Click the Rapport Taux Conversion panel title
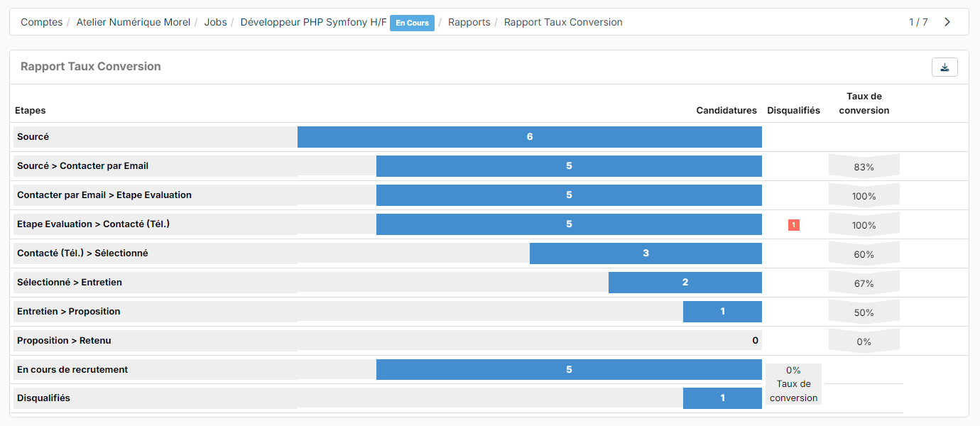 [x=91, y=67]
